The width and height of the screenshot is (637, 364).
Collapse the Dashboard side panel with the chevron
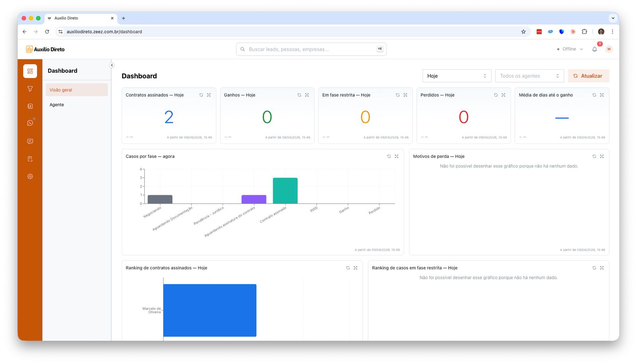click(x=112, y=65)
